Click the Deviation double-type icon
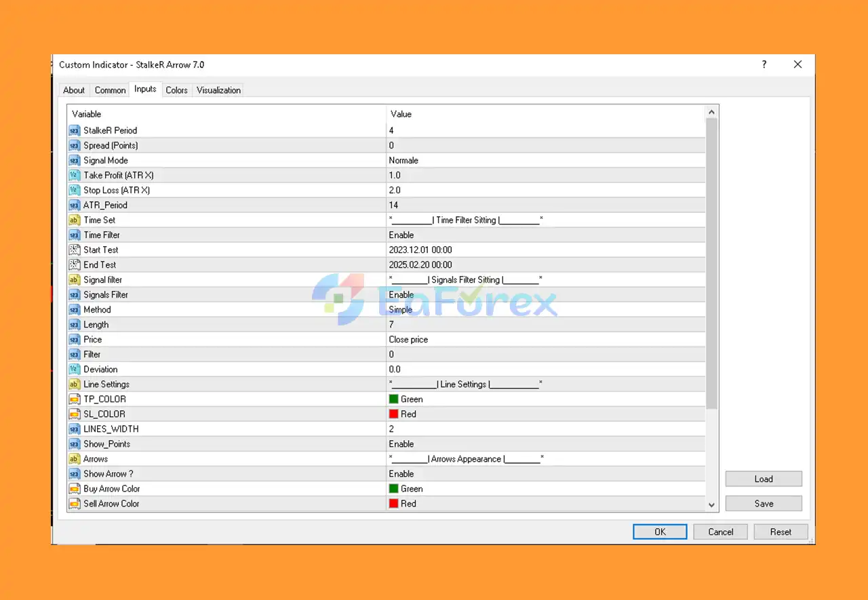The width and height of the screenshot is (868, 600). click(75, 369)
